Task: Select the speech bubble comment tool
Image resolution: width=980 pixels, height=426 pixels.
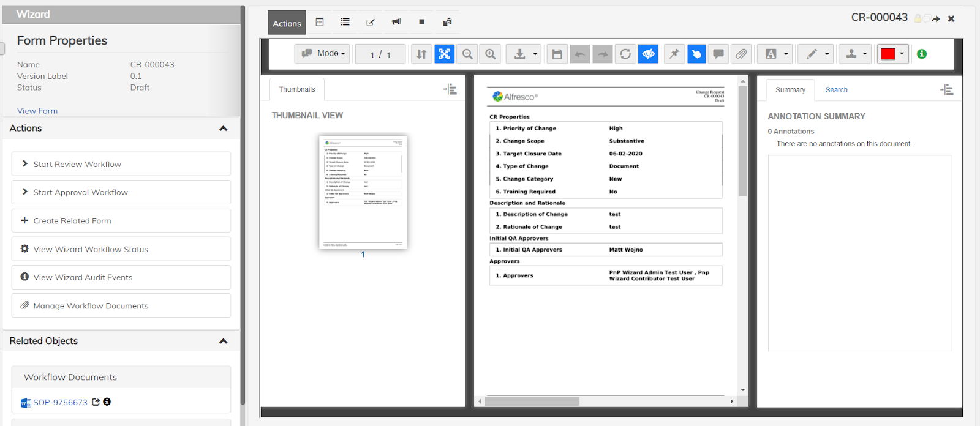Action: 718,54
